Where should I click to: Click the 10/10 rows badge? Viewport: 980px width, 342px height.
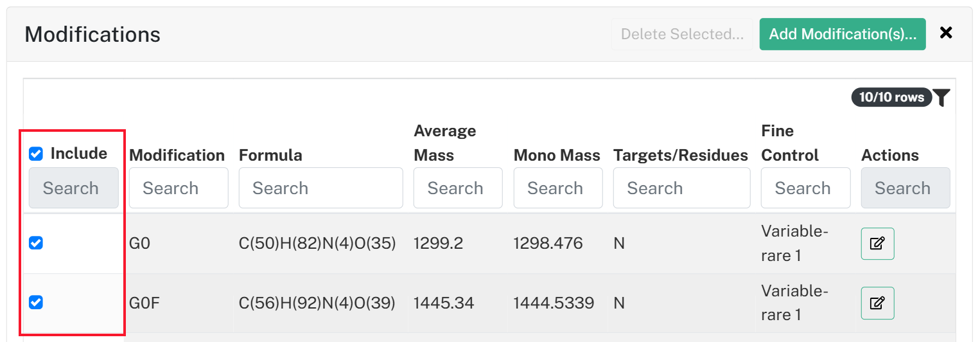pos(891,97)
